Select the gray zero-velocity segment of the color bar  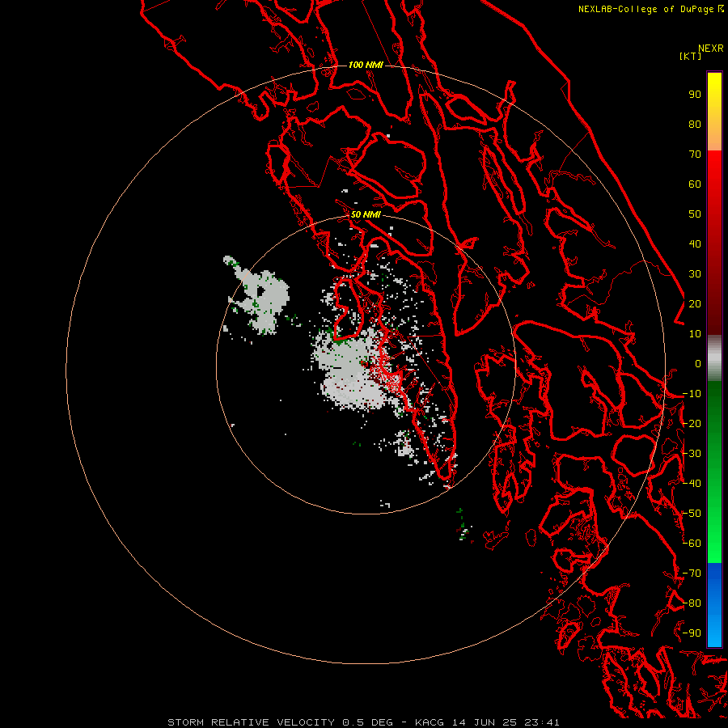tap(714, 358)
